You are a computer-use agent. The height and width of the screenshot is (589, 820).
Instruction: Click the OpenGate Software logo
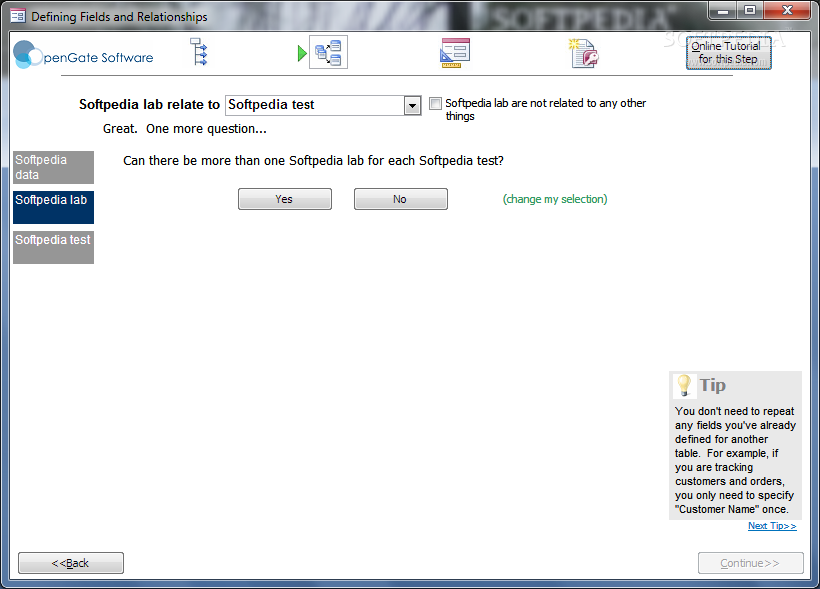tap(84, 54)
